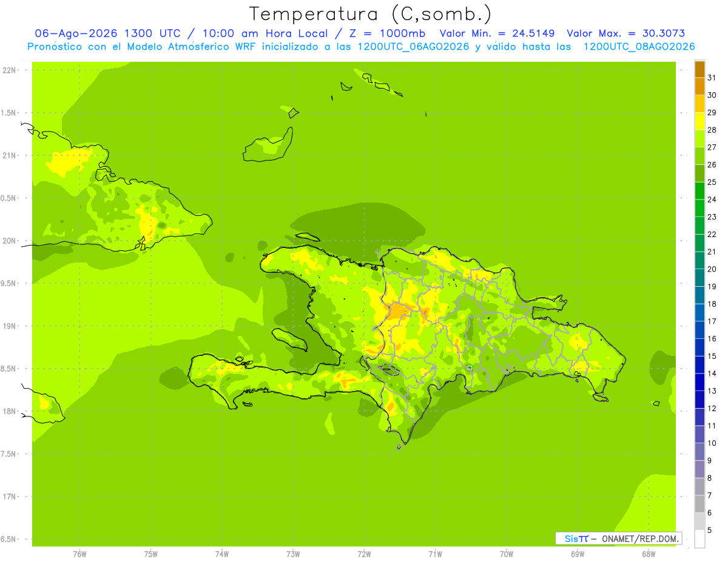Image resolution: width=728 pixels, height=562 pixels.
Task: Click the lime 27–28 color scale segment
Action: [699, 138]
